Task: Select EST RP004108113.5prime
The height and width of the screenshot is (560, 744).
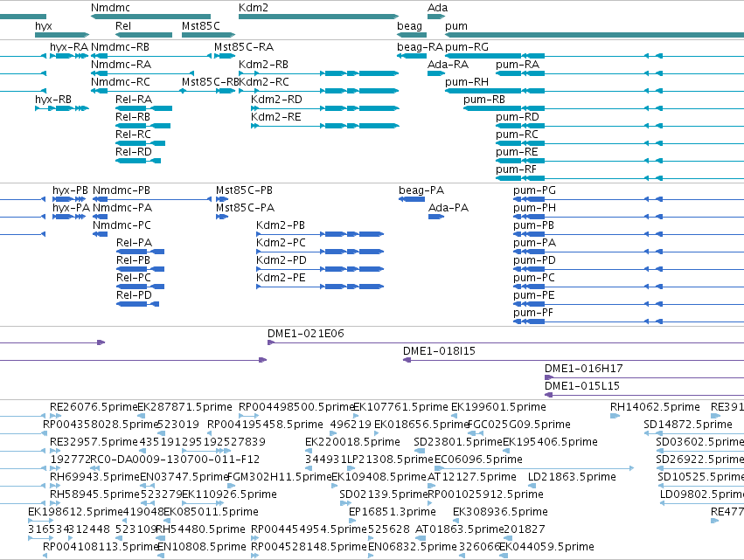Action: point(45,556)
